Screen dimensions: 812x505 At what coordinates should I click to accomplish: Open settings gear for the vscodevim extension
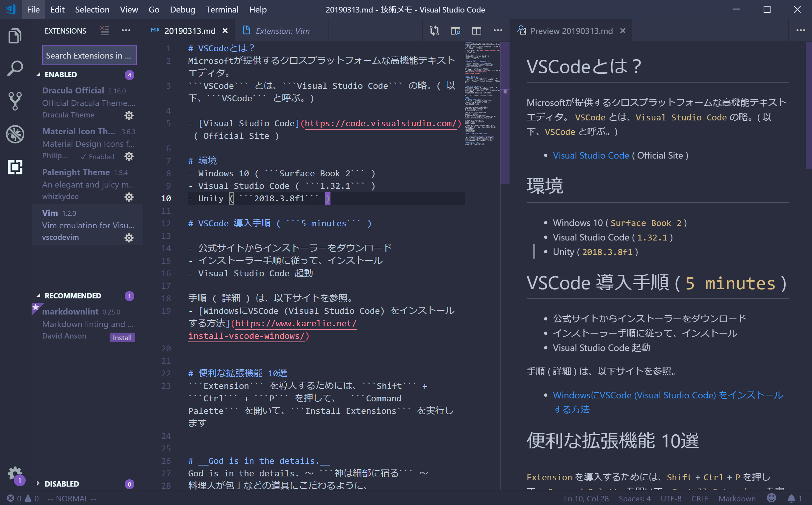[129, 238]
